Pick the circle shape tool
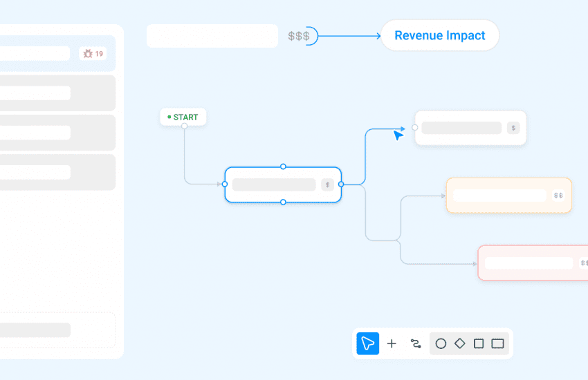Screen dimensions: 588x380 (441, 343)
